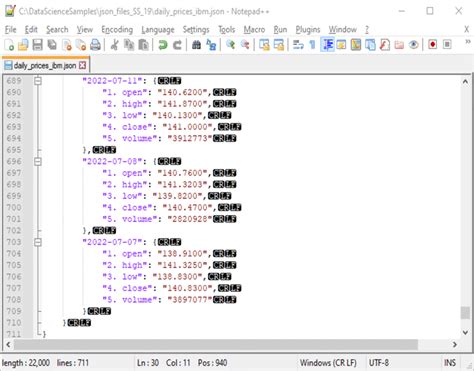Click horizontal scrollbar left arrow
The image size is (474, 371).
pos(8,344)
